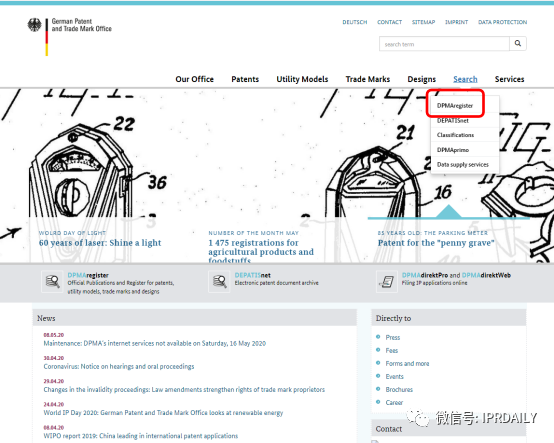
Task: Open the Fees link under Directly to
Action: pyautogui.click(x=391, y=350)
